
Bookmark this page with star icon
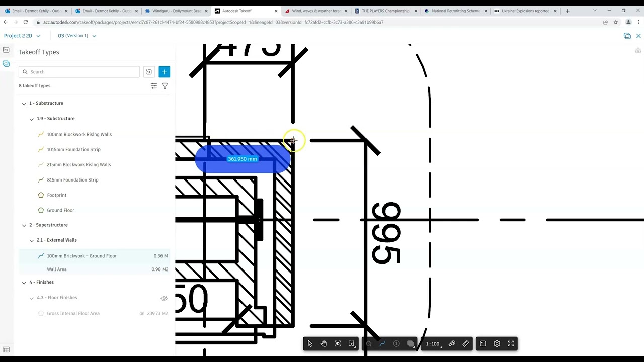pyautogui.click(x=616, y=22)
